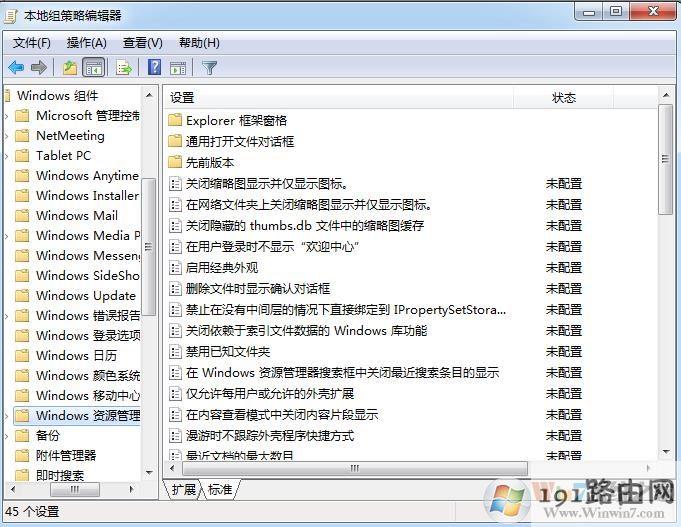The width and height of the screenshot is (681, 527).
Task: Click the 备份 folder icon in tree
Action: coord(22,435)
